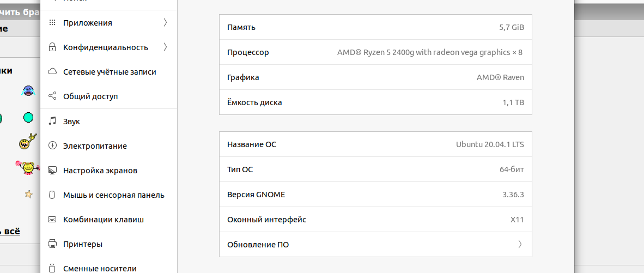Select the Sharing icon in sidebar
This screenshot has width=644, height=273.
[x=52, y=96]
